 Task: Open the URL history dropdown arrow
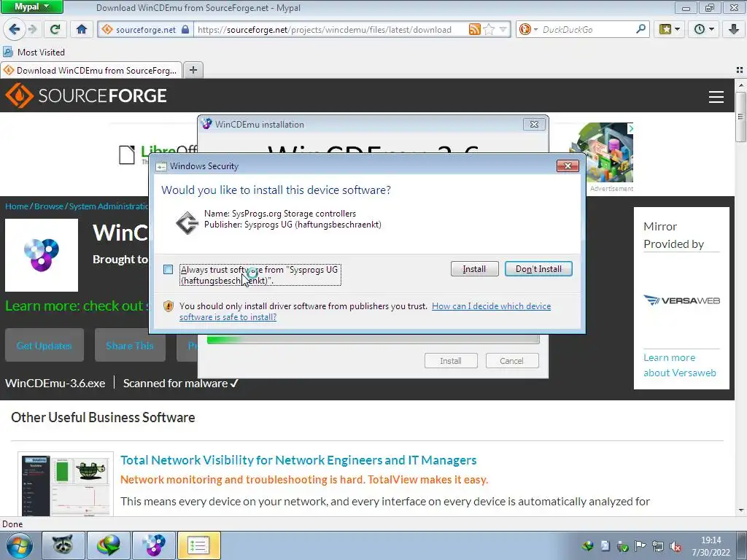coord(503,29)
